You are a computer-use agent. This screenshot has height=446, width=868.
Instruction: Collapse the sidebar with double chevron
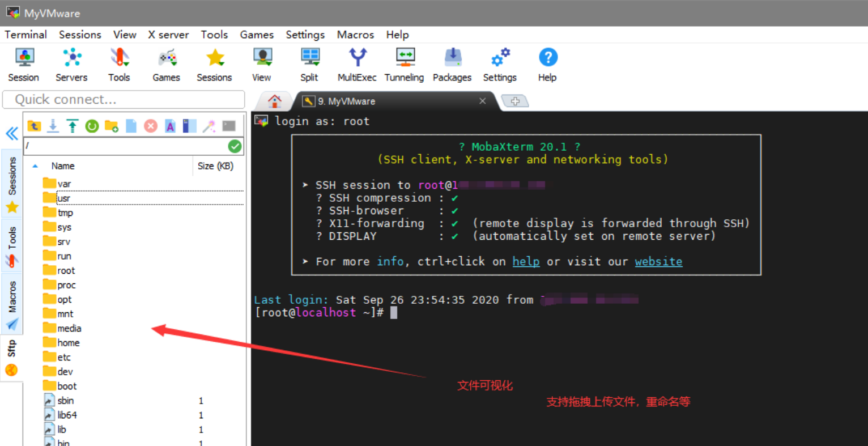(x=12, y=134)
